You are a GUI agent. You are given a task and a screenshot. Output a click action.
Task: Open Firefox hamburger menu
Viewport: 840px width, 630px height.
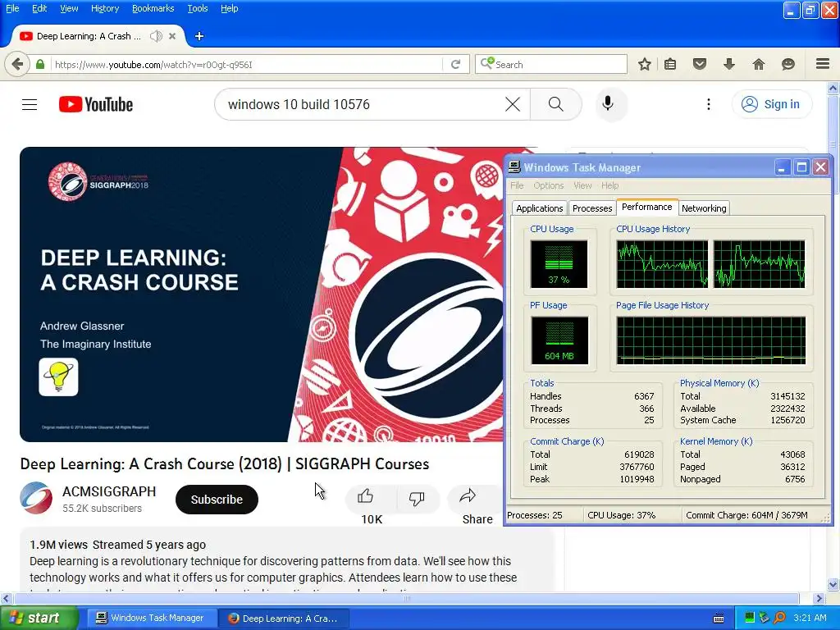pos(823,64)
